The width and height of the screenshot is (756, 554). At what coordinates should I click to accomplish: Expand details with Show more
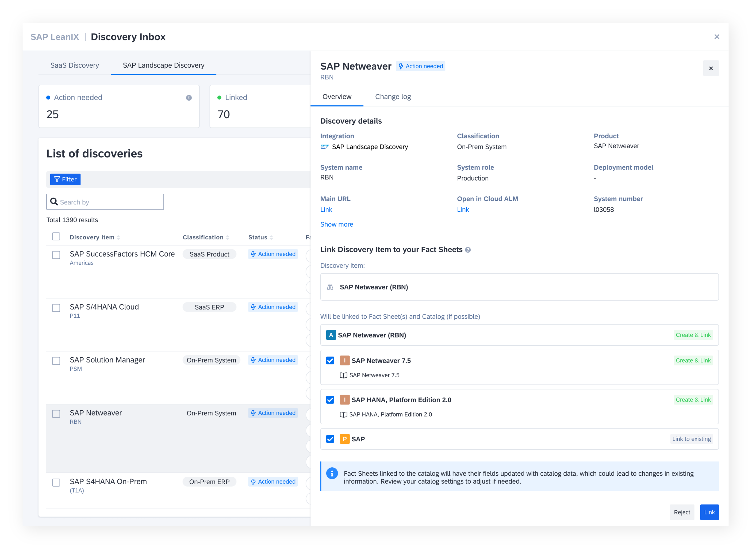tap(336, 224)
